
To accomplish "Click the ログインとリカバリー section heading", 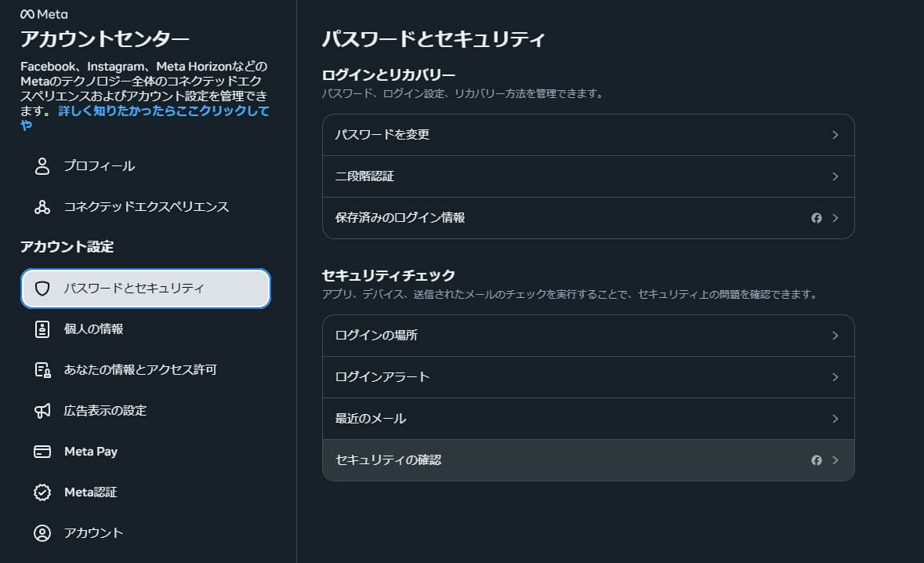I will point(389,74).
